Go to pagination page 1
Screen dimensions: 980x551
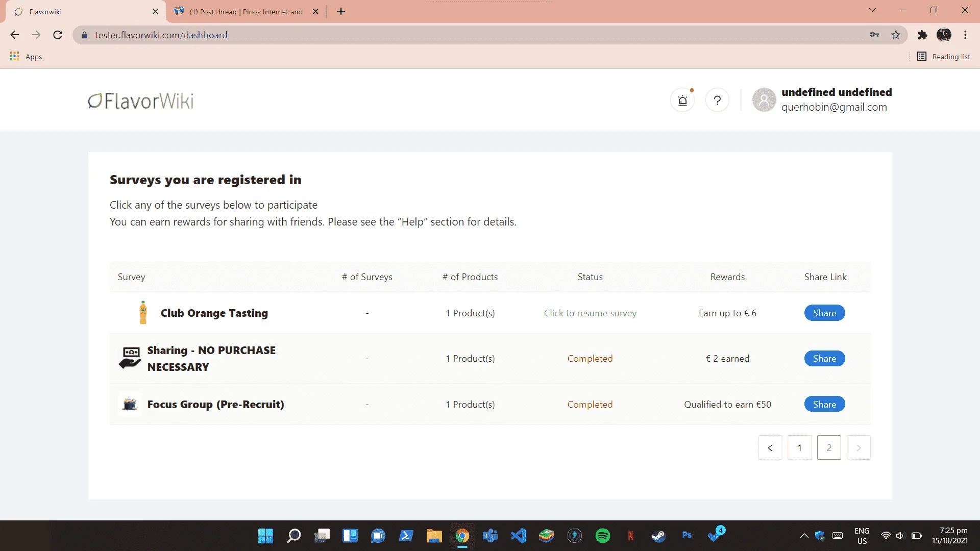point(800,447)
